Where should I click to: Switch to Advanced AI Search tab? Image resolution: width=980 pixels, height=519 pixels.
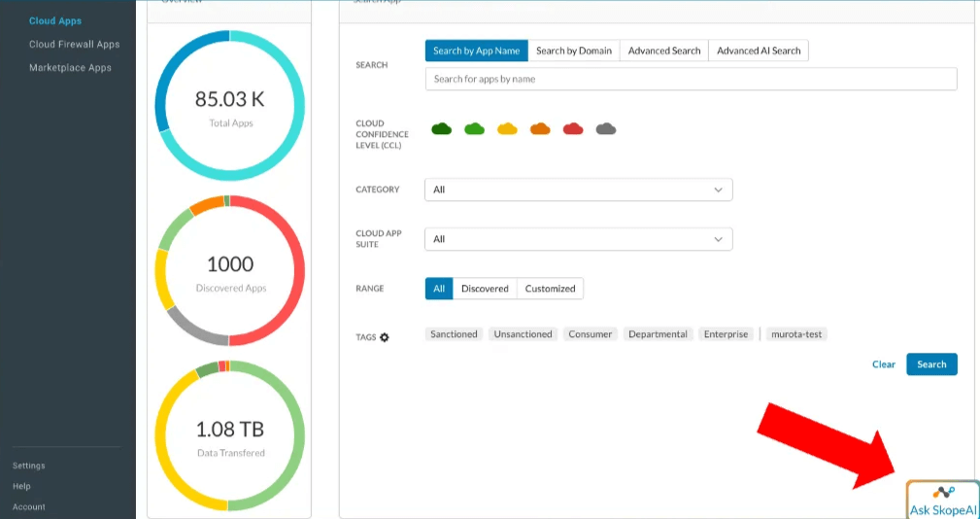click(x=759, y=51)
